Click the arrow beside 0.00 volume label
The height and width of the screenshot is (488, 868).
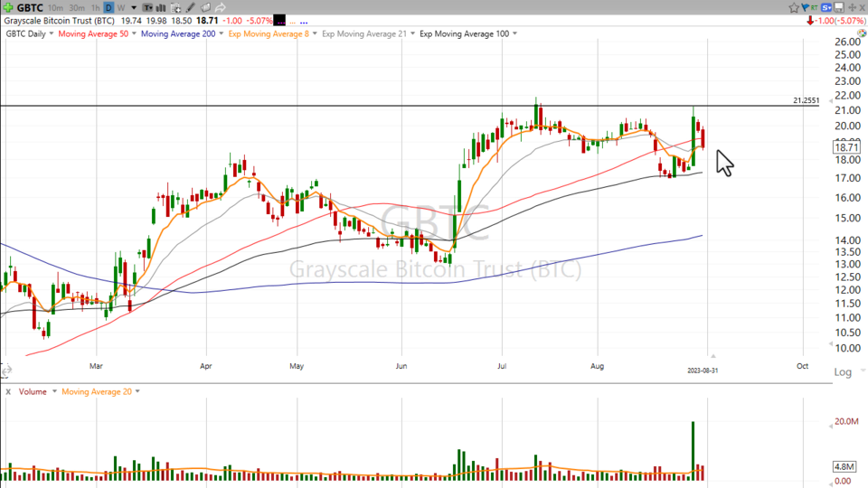click(x=830, y=483)
